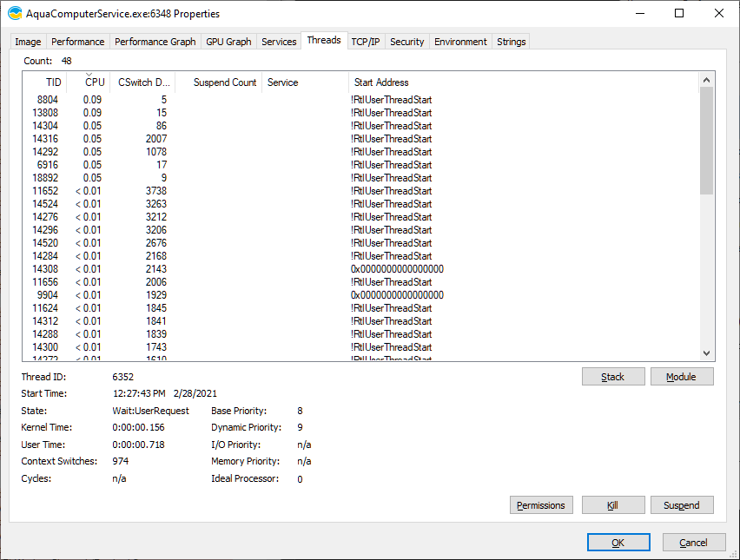Minimize the Properties window
The width and height of the screenshot is (740, 560).
click(x=640, y=13)
